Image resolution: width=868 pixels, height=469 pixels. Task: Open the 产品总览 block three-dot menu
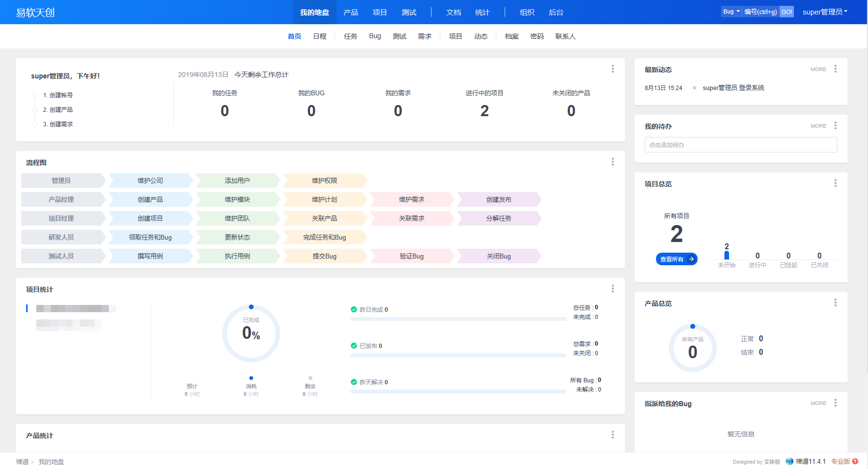click(835, 303)
